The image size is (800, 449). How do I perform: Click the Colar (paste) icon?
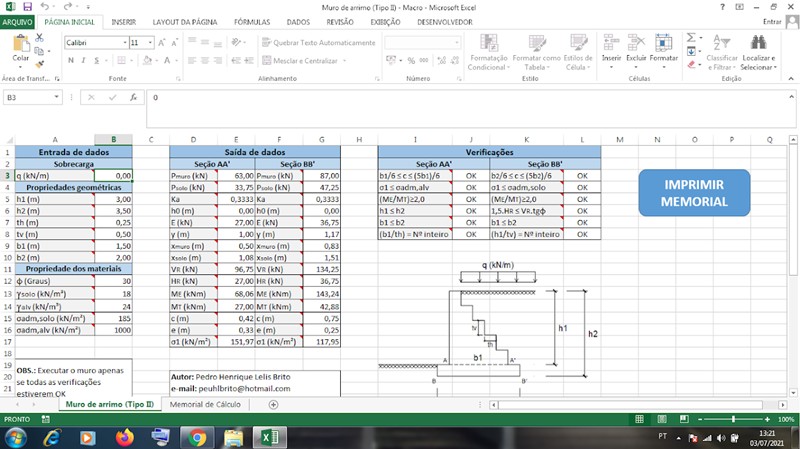(x=21, y=43)
